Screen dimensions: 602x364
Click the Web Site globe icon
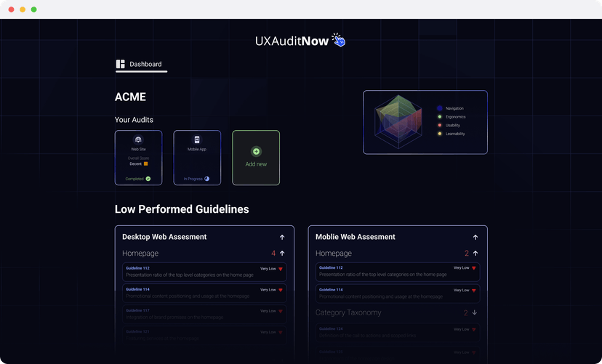[138, 139]
